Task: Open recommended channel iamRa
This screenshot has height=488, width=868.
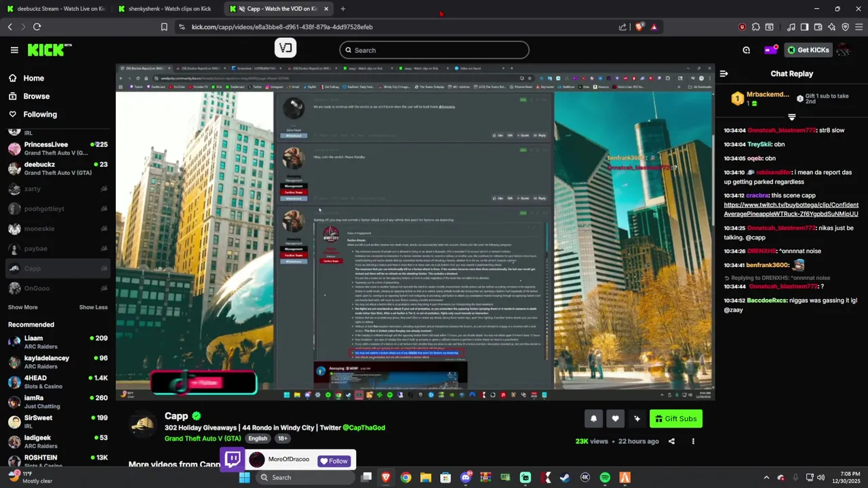Action: (x=58, y=402)
